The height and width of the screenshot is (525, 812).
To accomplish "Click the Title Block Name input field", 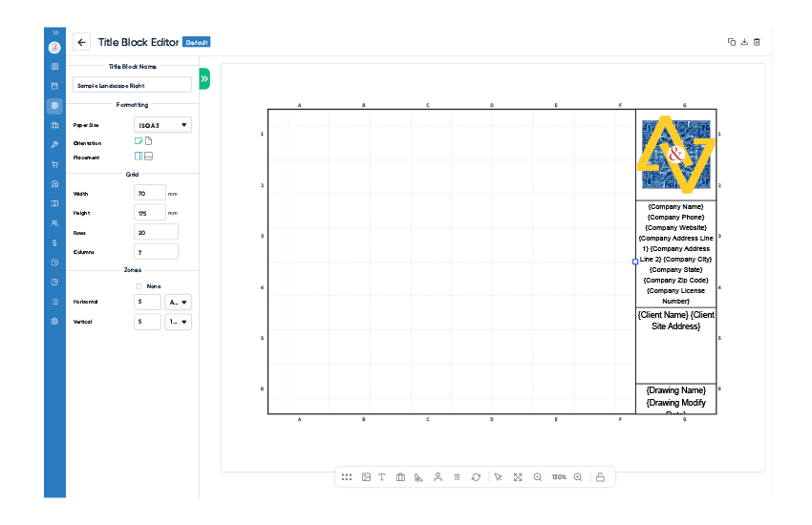I will [132, 85].
